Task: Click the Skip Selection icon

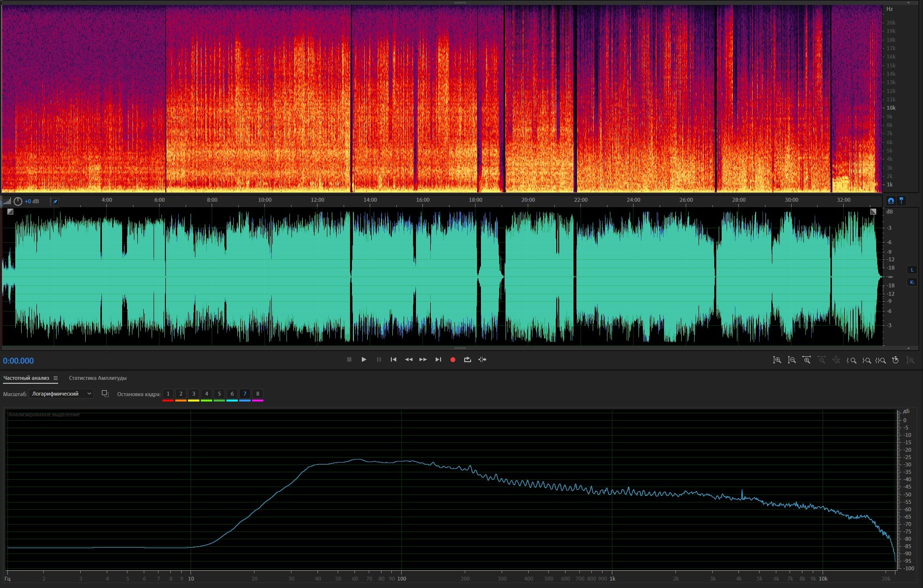Action: 482,360
